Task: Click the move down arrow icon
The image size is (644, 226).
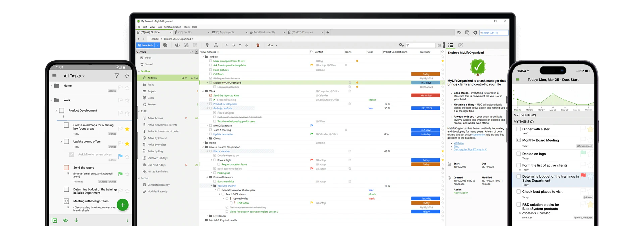Action: pyautogui.click(x=247, y=45)
